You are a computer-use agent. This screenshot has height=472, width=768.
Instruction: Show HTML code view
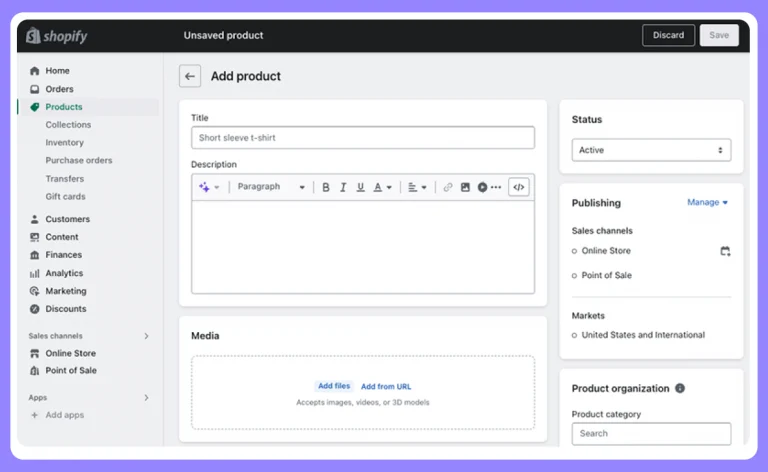pyautogui.click(x=519, y=187)
